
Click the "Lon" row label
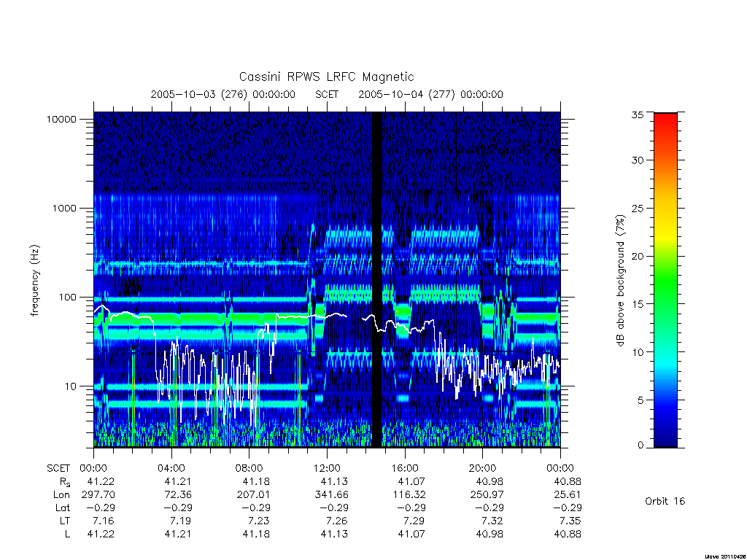(x=61, y=495)
